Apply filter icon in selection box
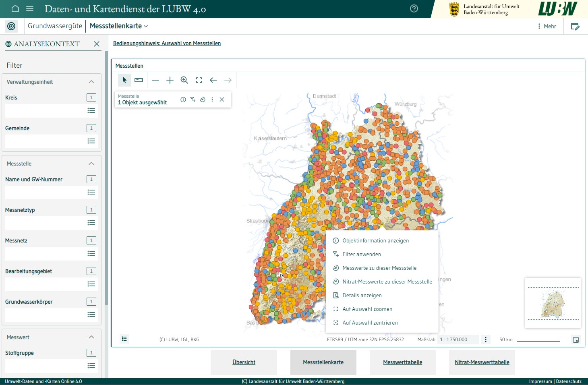Image resolution: width=588 pixels, height=385 pixels. 193,99
